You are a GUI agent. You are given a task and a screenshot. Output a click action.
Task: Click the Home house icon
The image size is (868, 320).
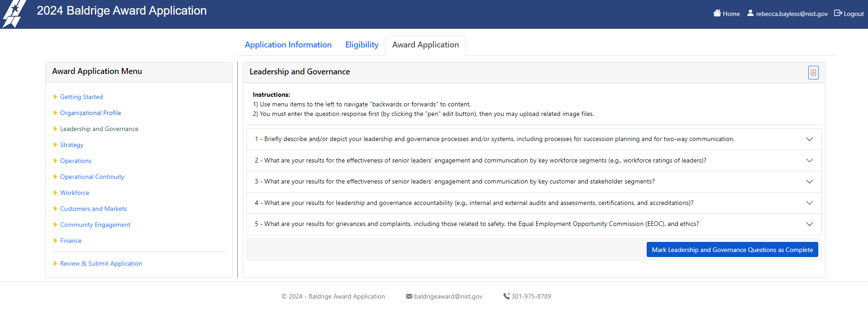717,13
